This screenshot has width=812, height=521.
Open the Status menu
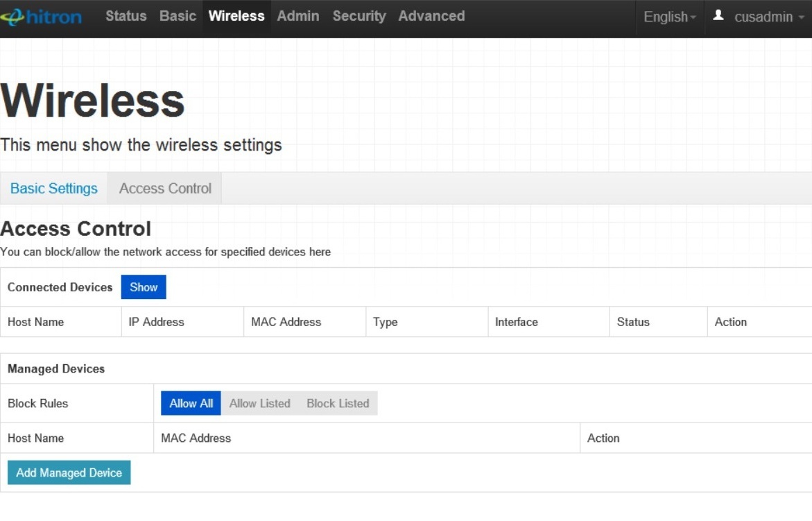click(x=126, y=15)
